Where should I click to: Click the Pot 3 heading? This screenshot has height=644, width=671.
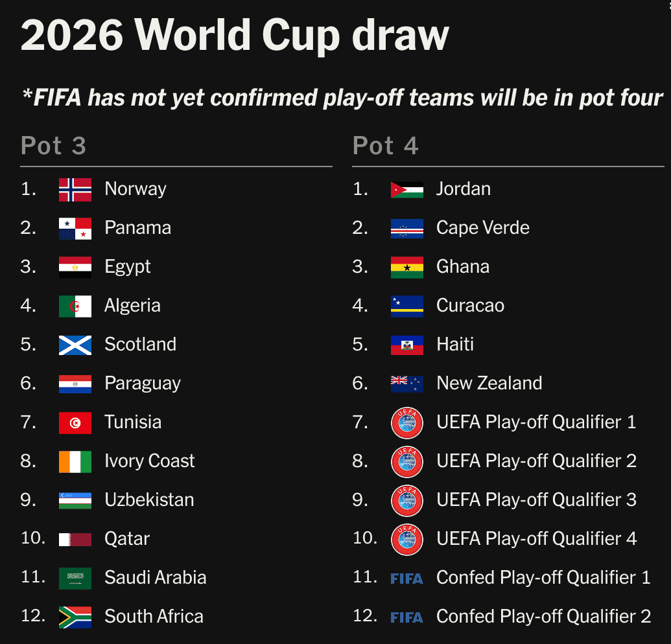(54, 145)
